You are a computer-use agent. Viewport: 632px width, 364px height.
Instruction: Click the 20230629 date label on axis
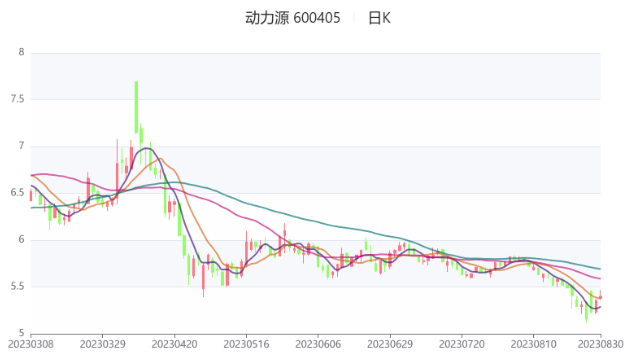[x=390, y=345]
